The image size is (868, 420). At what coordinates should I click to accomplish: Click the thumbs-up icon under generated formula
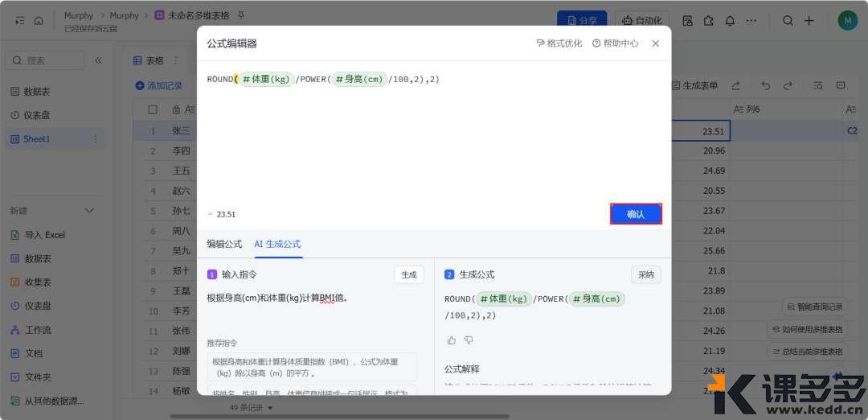coord(451,340)
